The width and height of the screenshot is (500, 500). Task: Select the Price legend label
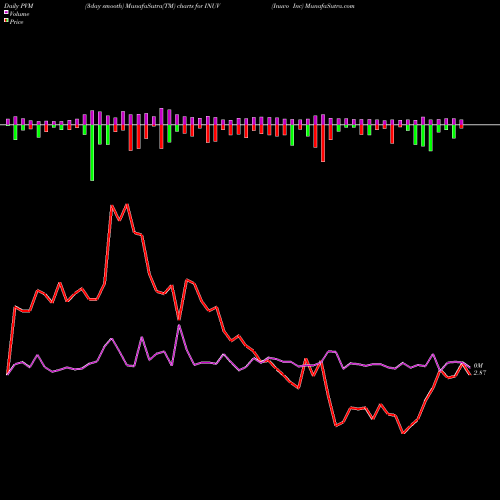(16, 22)
